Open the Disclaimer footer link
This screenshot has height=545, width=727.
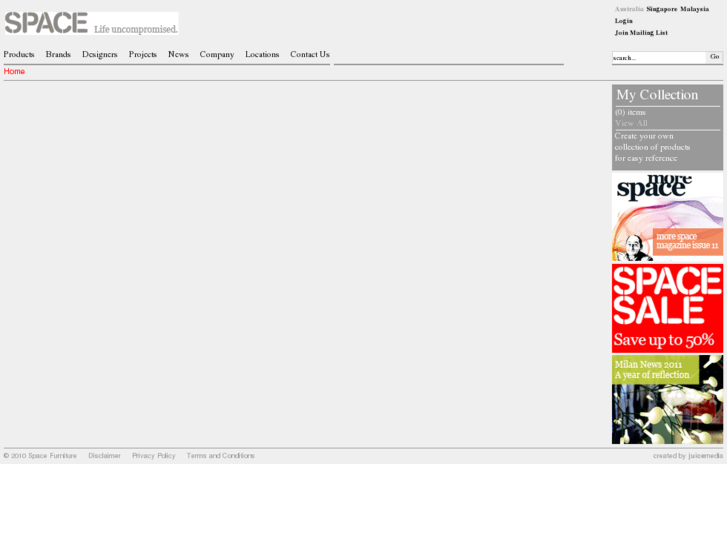(x=104, y=456)
